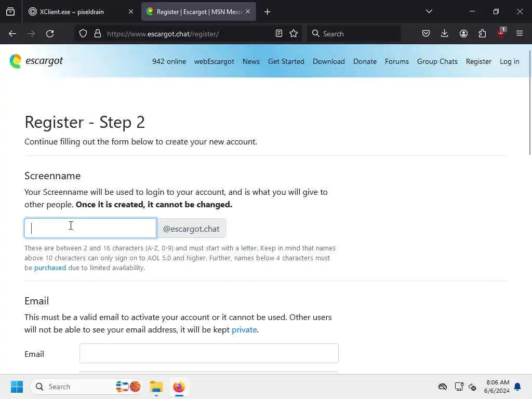Follow the private link
The height and width of the screenshot is (399, 532).
tap(244, 330)
